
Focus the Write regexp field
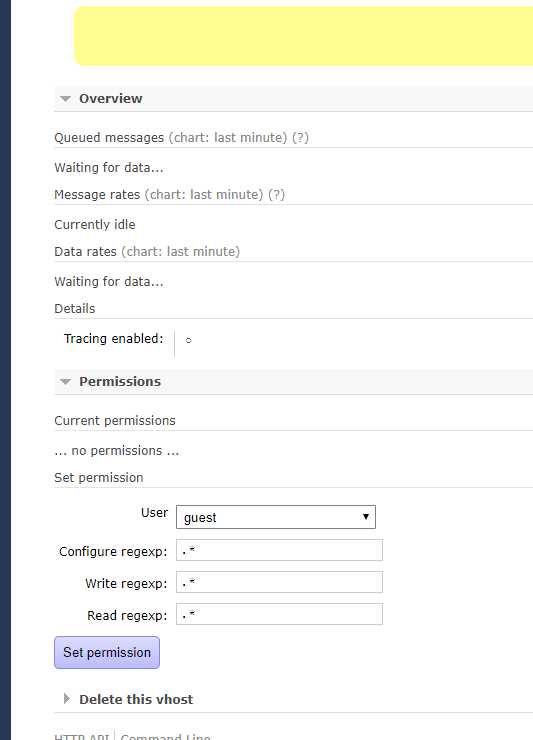click(279, 582)
